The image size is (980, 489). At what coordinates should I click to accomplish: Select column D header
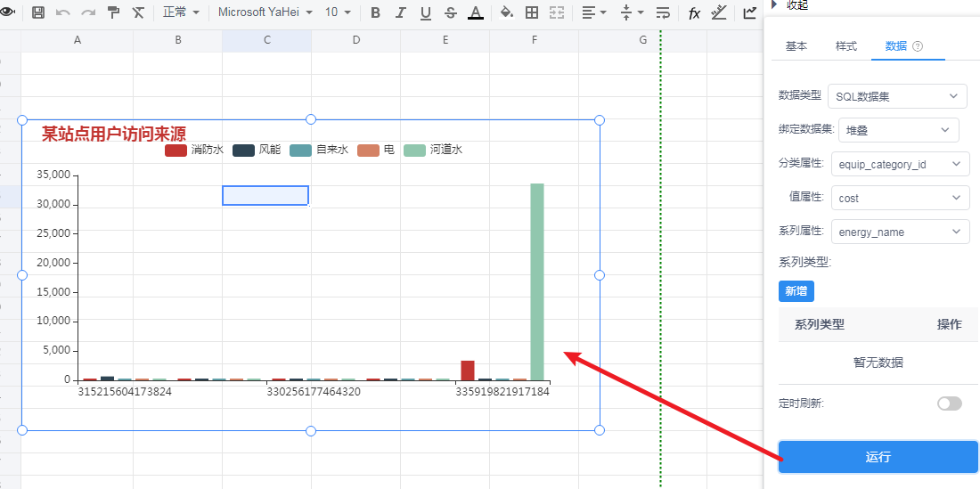click(356, 40)
